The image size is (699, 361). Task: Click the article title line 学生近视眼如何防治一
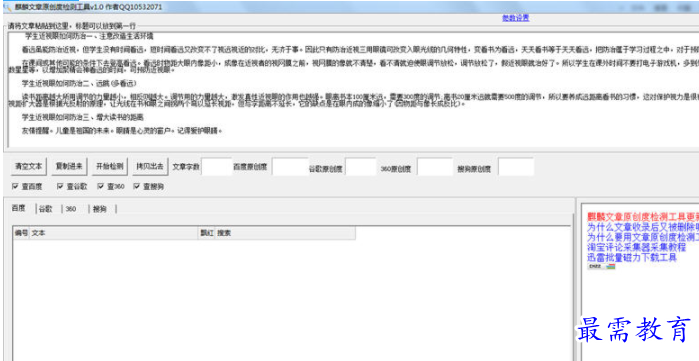click(x=89, y=36)
